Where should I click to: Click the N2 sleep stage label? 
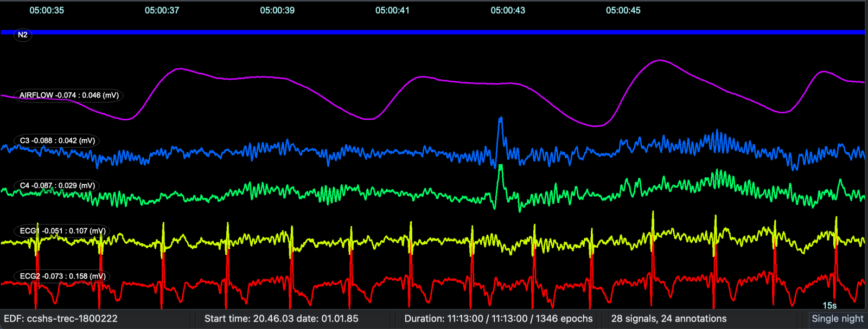22,35
